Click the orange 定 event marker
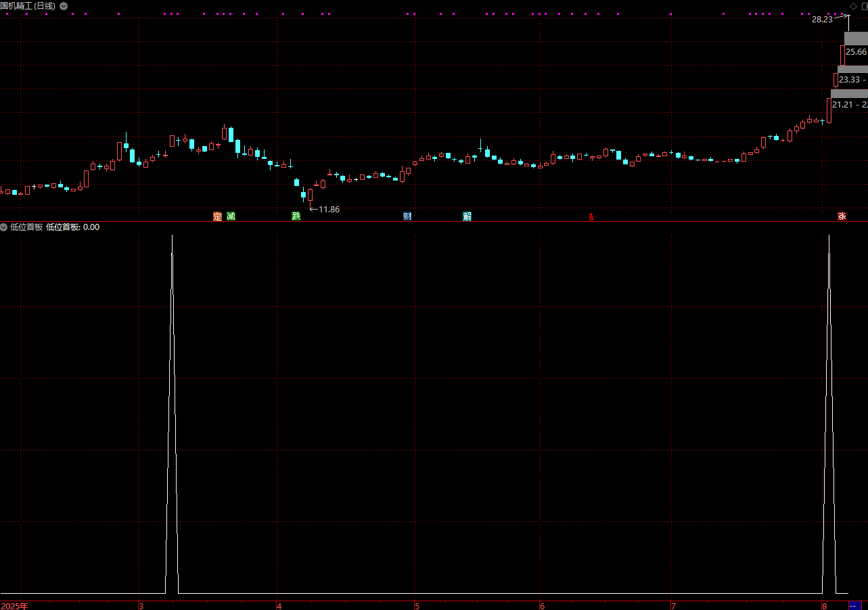Viewport: 868px width, 610px height. pyautogui.click(x=217, y=216)
